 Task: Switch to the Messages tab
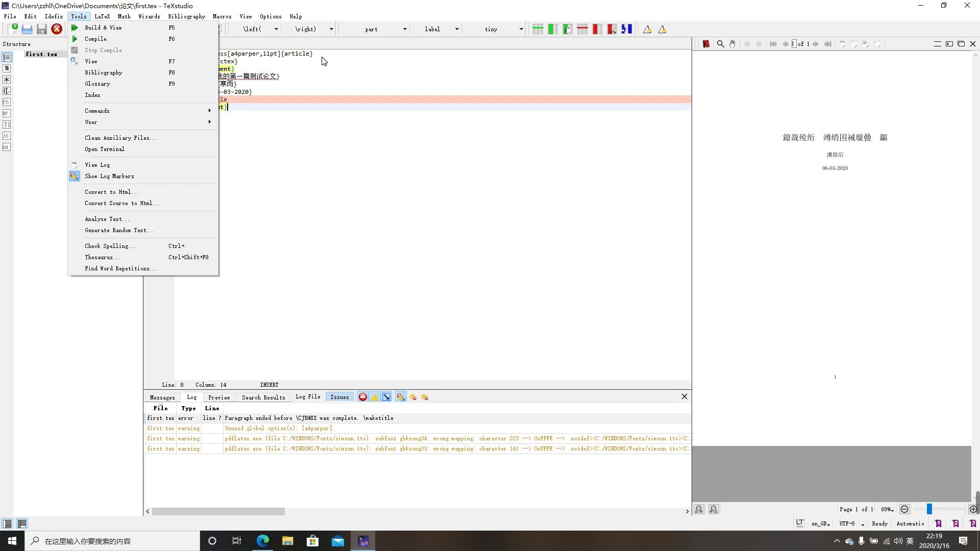[162, 398]
